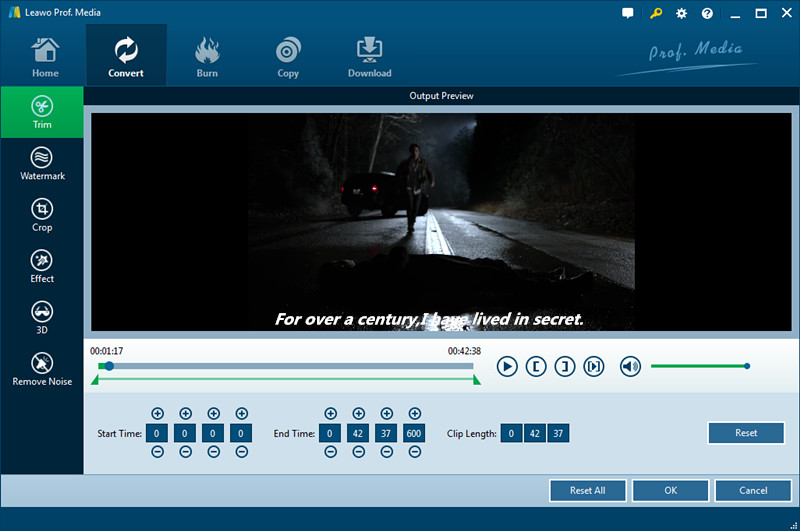Image resolution: width=800 pixels, height=531 pixels.
Task: Increase the Start Time hours value
Action: (157, 414)
